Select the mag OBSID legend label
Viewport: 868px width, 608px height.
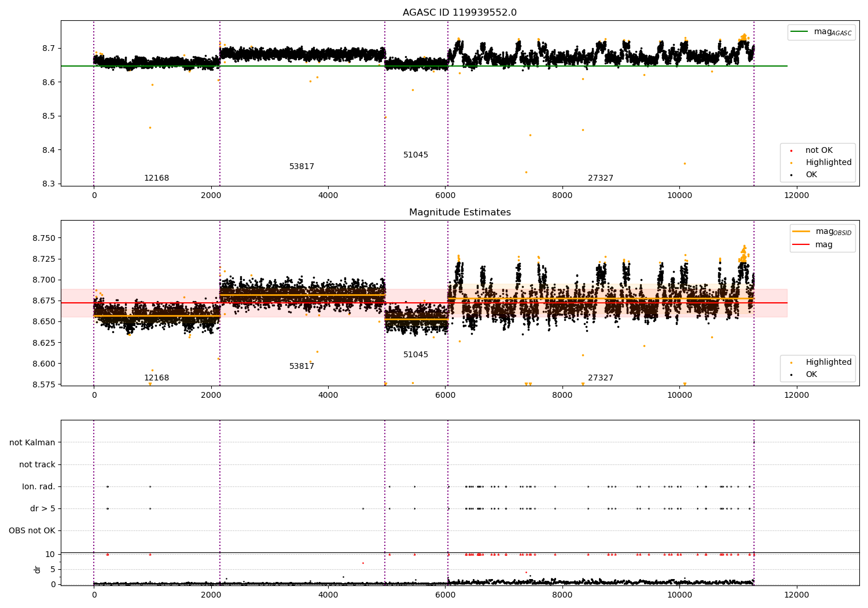tap(833, 232)
